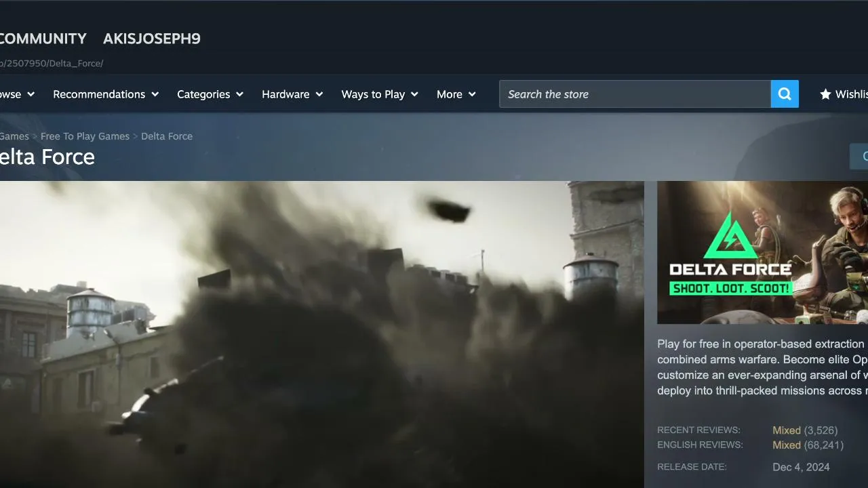Open the COMMUNITY top menu
Screen dimensions: 868x488
point(43,39)
